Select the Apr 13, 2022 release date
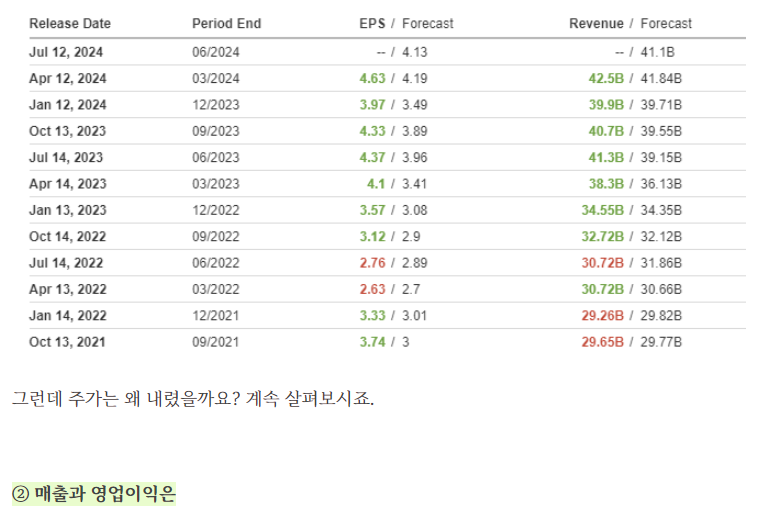 (68, 290)
